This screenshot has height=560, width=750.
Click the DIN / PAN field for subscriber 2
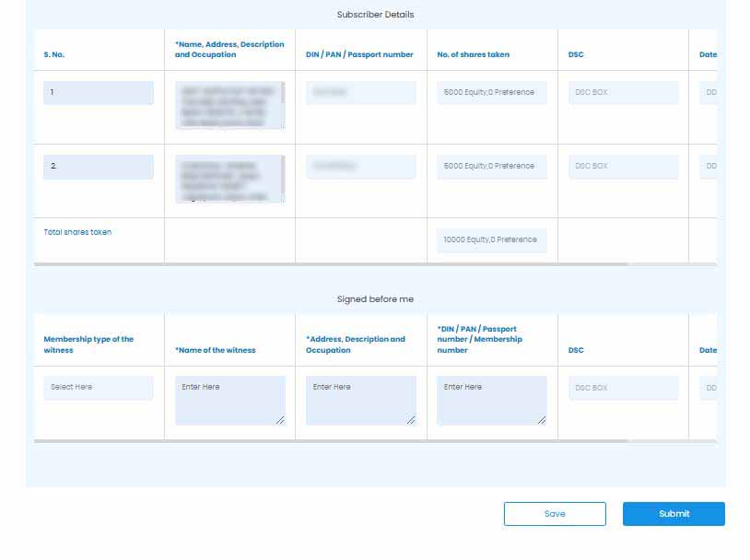(360, 167)
